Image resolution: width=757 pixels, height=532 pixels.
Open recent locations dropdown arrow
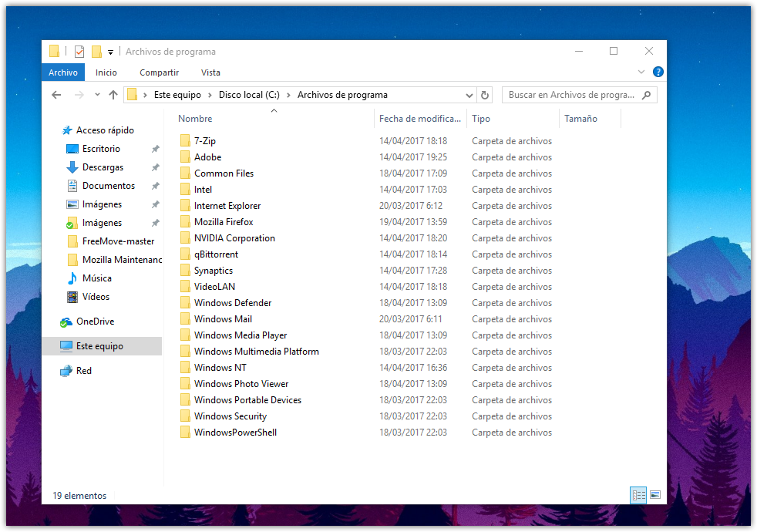(98, 95)
